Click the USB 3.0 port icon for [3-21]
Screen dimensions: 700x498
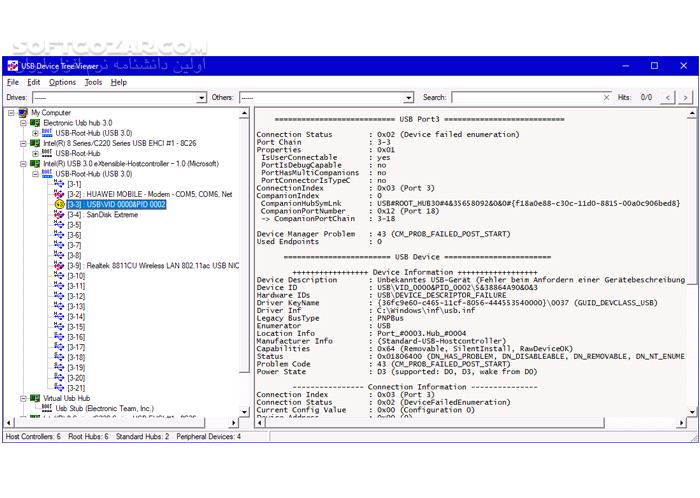[59, 387]
